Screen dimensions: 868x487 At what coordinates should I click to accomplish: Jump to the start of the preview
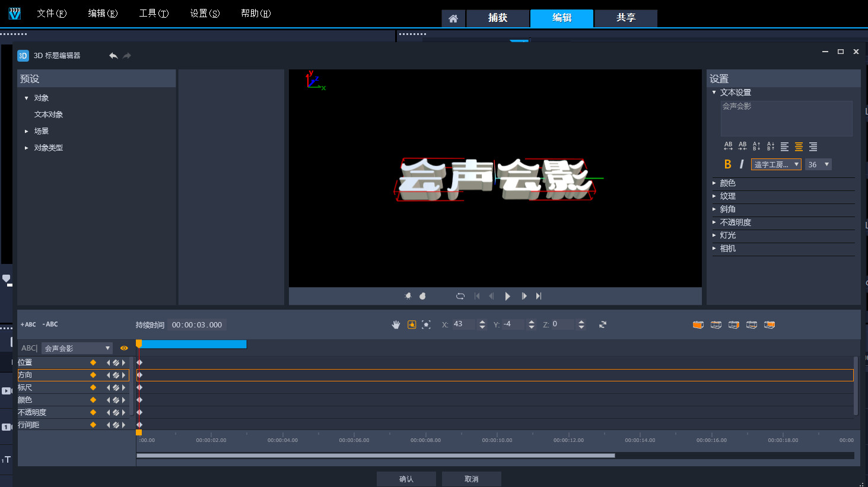[477, 296]
